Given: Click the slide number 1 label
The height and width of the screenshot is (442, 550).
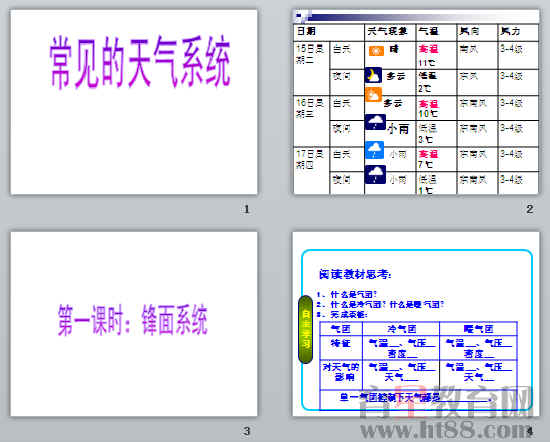Looking at the screenshot, I should pos(247,209).
